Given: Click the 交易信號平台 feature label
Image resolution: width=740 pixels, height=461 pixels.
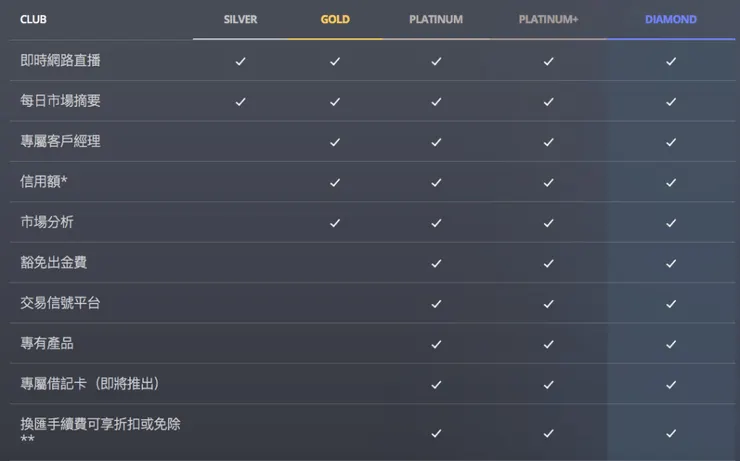Looking at the screenshot, I should click(x=60, y=303).
